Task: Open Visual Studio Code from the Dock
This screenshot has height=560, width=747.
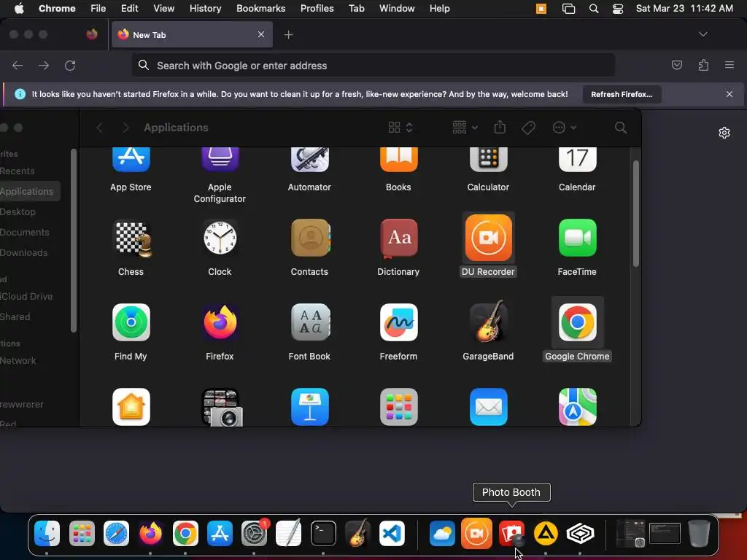Action: (x=392, y=533)
